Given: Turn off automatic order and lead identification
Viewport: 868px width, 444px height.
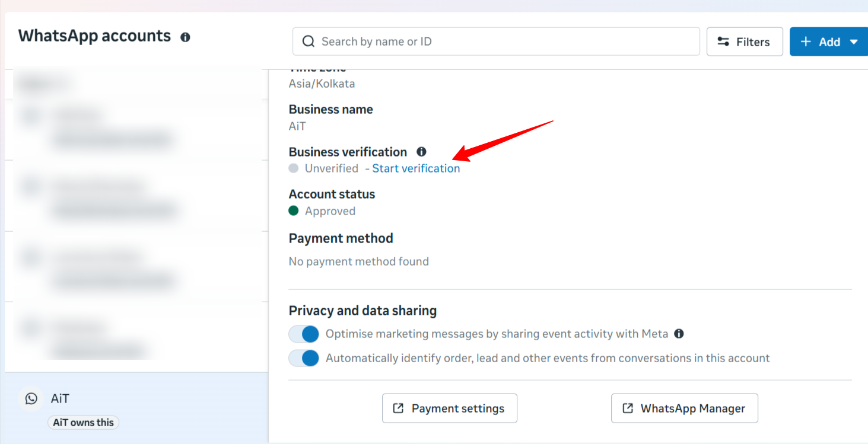Looking at the screenshot, I should (x=304, y=359).
